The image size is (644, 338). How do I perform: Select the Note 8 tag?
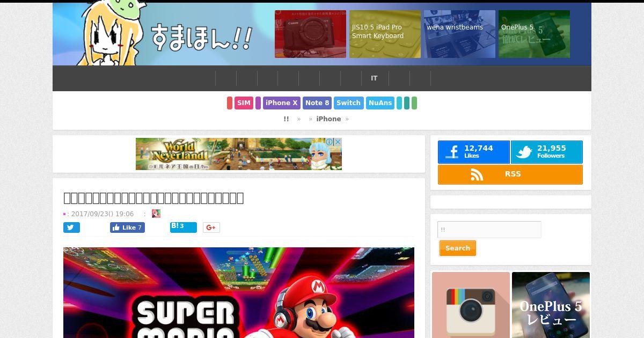click(317, 103)
